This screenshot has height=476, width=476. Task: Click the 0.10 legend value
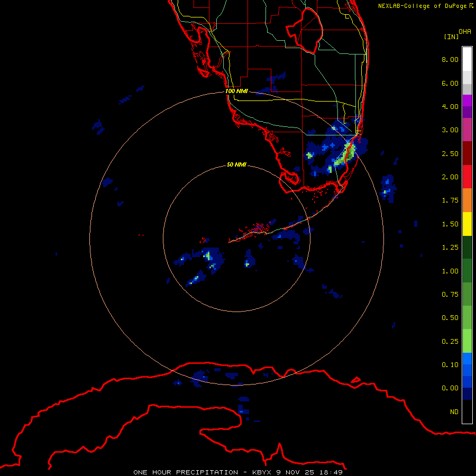[450, 365]
